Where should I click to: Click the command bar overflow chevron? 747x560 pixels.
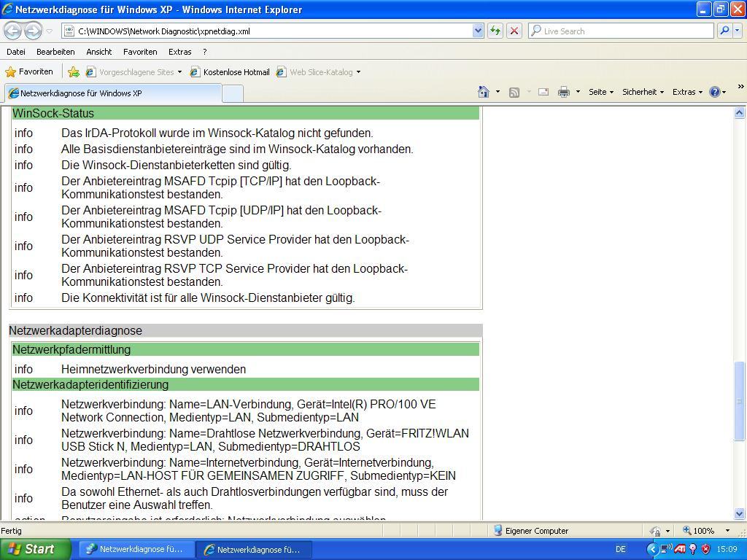coord(740,87)
